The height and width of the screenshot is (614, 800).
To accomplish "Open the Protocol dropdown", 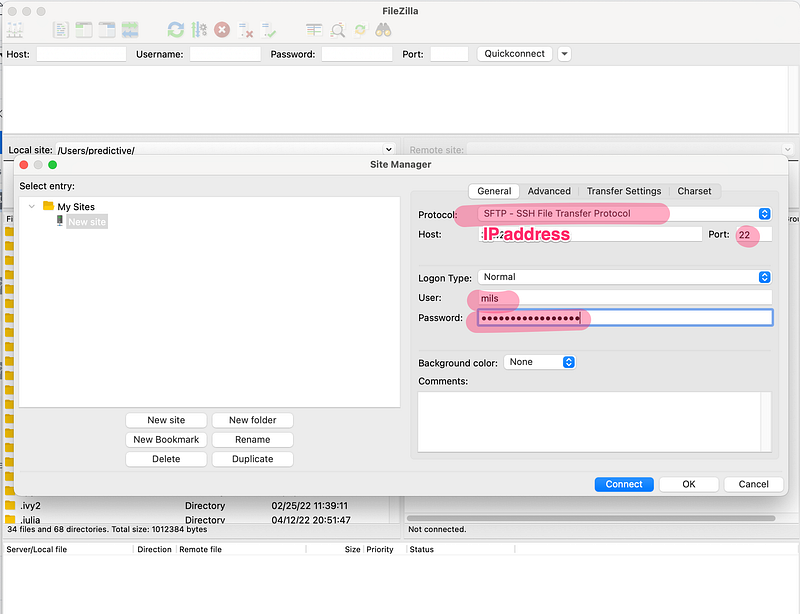I will pos(764,214).
